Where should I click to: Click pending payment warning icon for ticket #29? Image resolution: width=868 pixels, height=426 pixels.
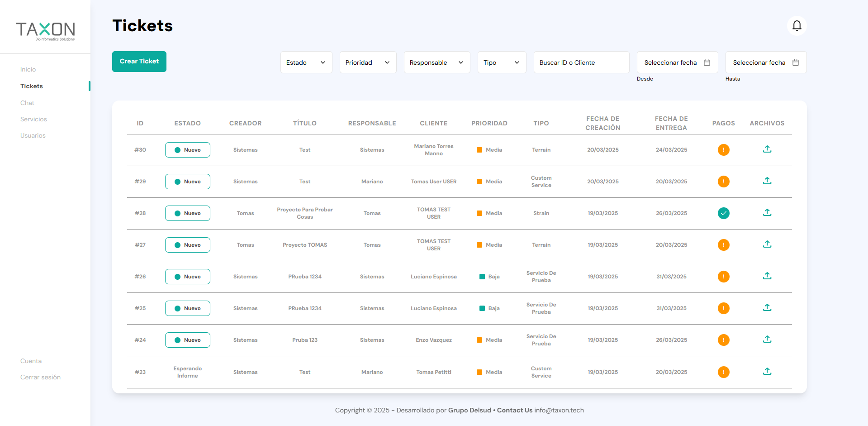pyautogui.click(x=723, y=182)
